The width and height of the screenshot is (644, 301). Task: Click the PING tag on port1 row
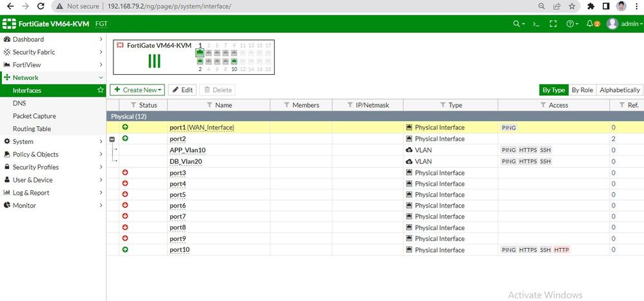(x=509, y=128)
